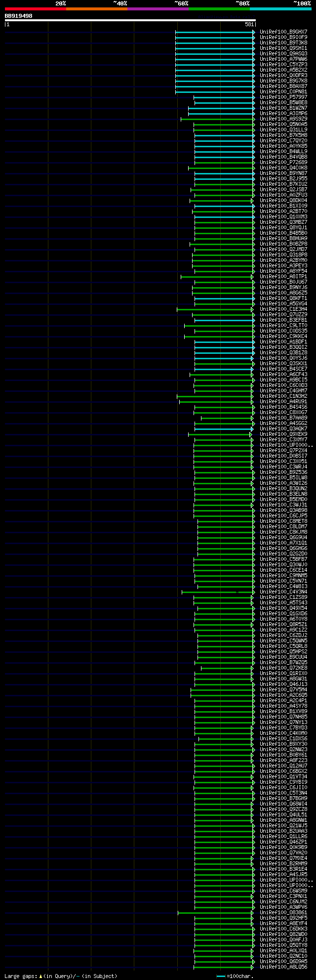Click the white query sequence bar
This screenshot has width=316, height=980.
[130, 20]
